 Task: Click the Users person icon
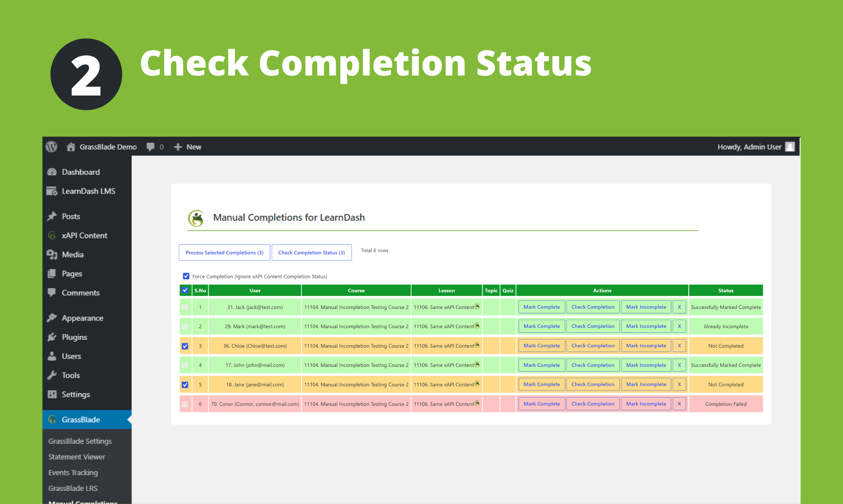pyautogui.click(x=52, y=356)
